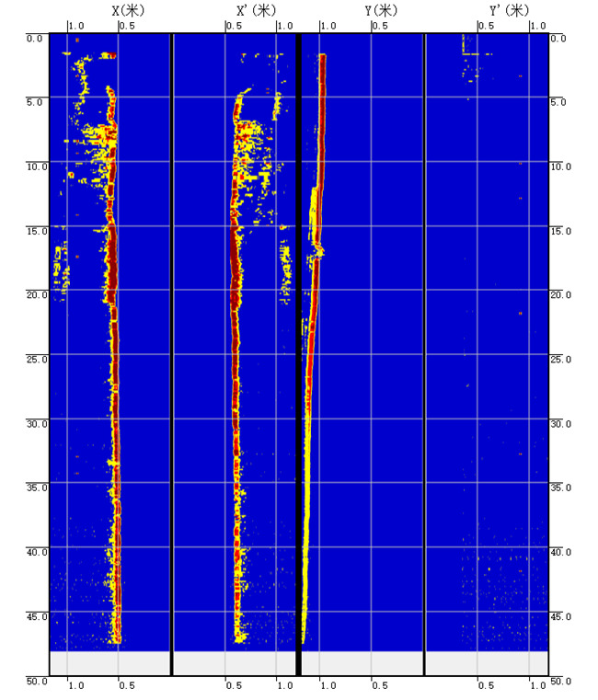The width and height of the screenshot is (598, 700).
Task: Click bottom 0.5 tick label under X panel
Action: 127,685
